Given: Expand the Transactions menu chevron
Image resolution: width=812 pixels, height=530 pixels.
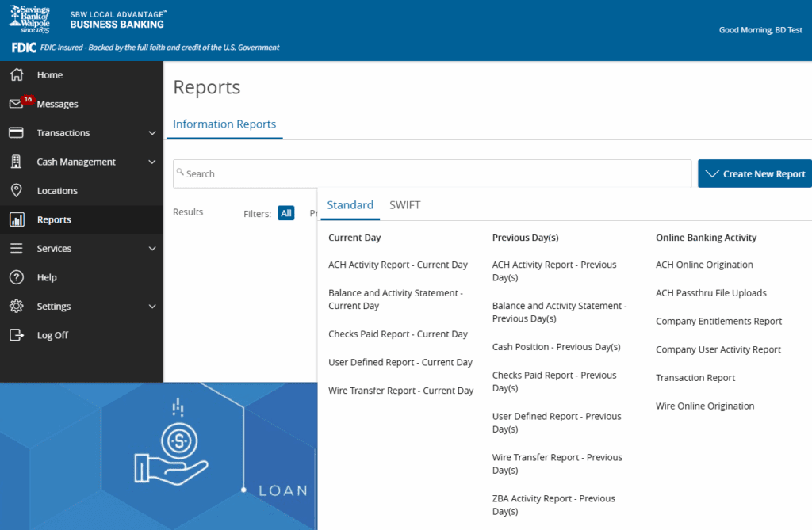Looking at the screenshot, I should (152, 133).
